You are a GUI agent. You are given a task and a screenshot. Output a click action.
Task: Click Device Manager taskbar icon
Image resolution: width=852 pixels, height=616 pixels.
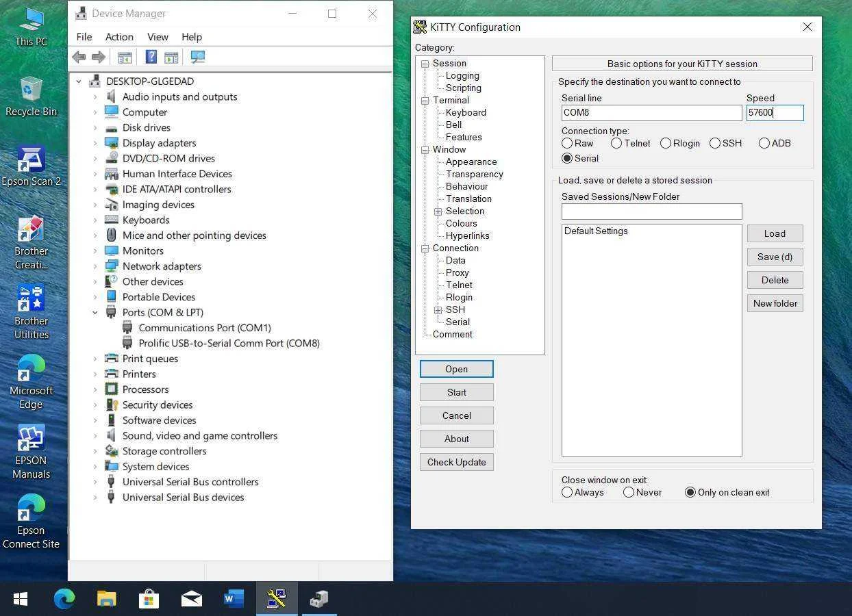pos(319,599)
